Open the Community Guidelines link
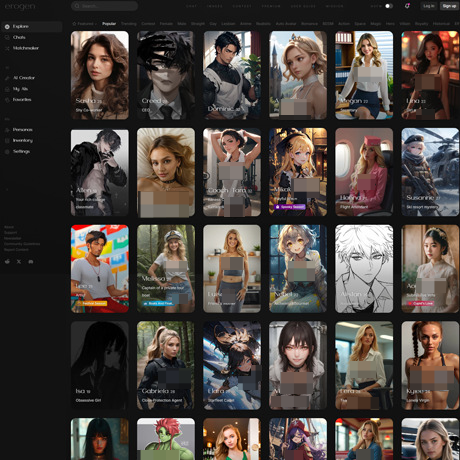 click(22, 244)
